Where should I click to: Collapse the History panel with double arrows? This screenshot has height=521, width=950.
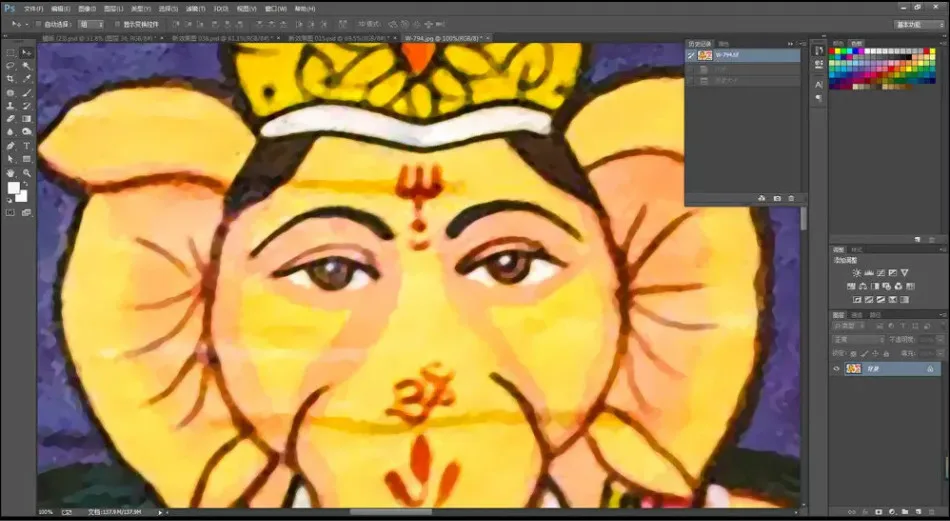point(790,44)
